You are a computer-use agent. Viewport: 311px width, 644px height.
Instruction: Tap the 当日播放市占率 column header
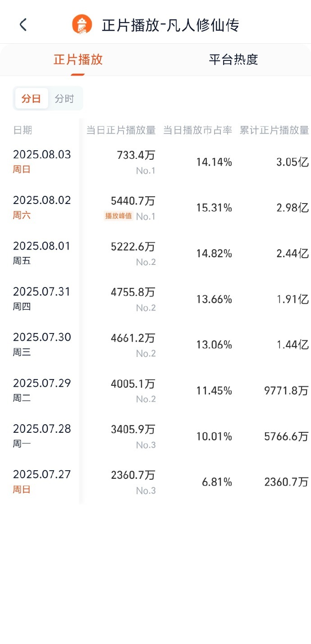(x=197, y=130)
